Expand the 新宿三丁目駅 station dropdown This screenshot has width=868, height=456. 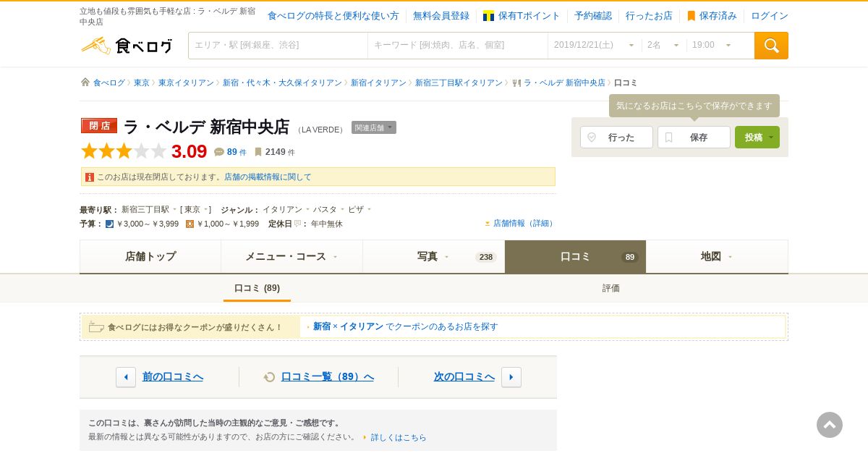(x=174, y=209)
